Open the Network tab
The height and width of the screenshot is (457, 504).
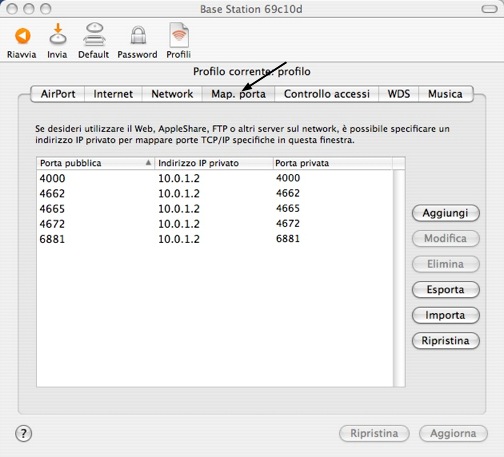click(172, 94)
